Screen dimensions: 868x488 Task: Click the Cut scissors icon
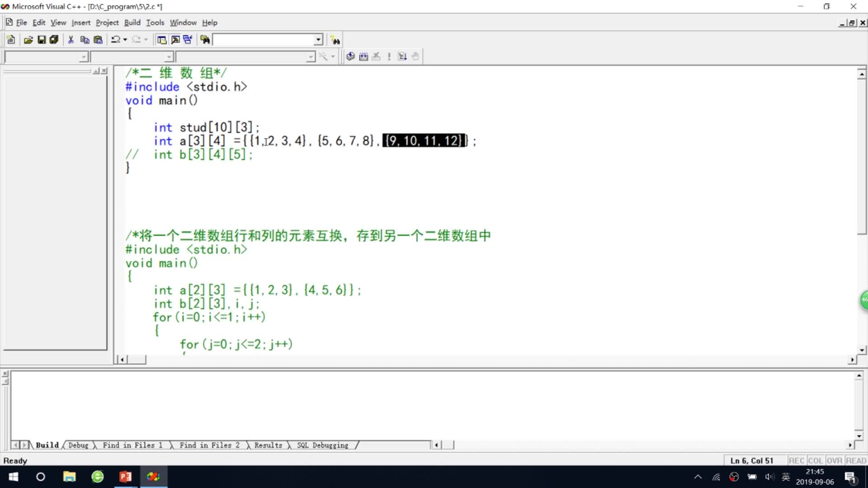click(71, 40)
